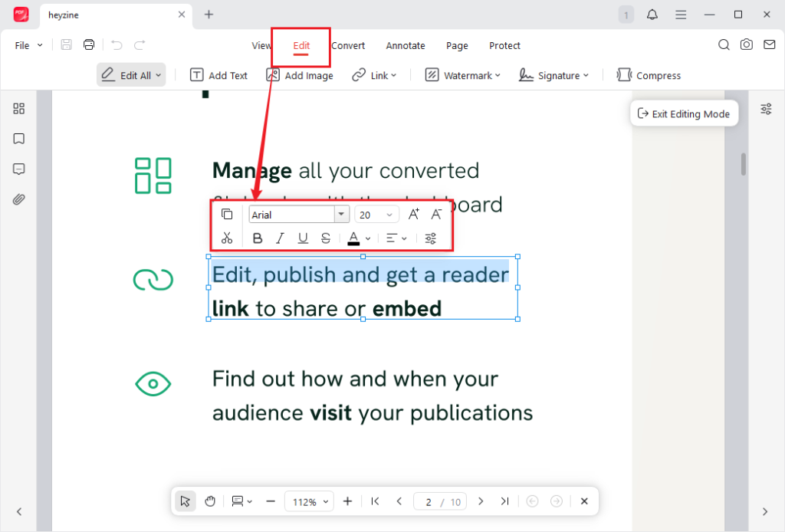Image resolution: width=785 pixels, height=532 pixels.
Task: Open the page thumbnails panel
Action: [19, 109]
